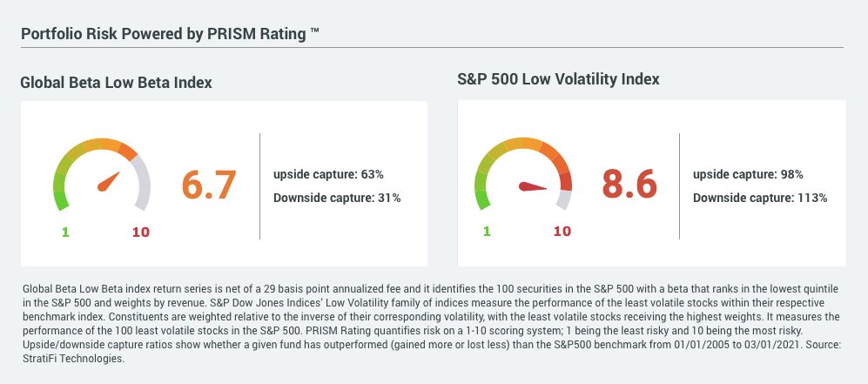
Task: Click the Global Beta Low Beta gauge needle
Action: pos(108,181)
